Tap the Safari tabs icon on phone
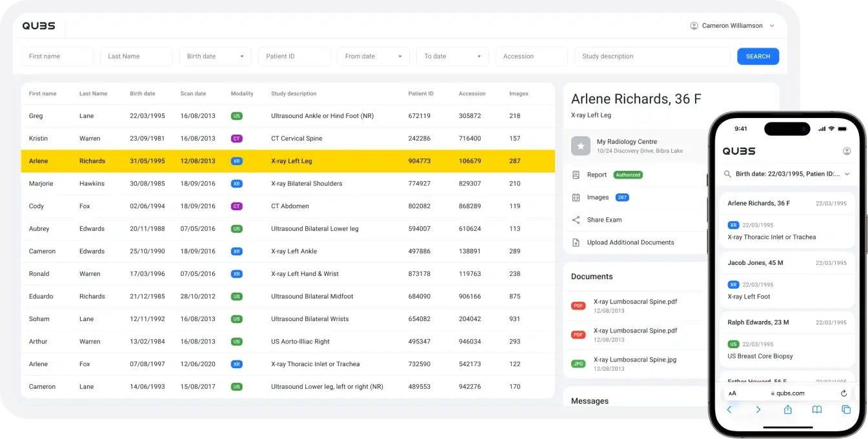The height and width of the screenshot is (439, 868). coord(846,409)
